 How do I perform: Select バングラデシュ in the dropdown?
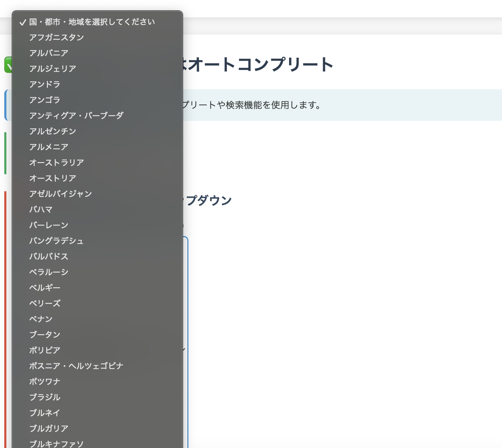97,241
